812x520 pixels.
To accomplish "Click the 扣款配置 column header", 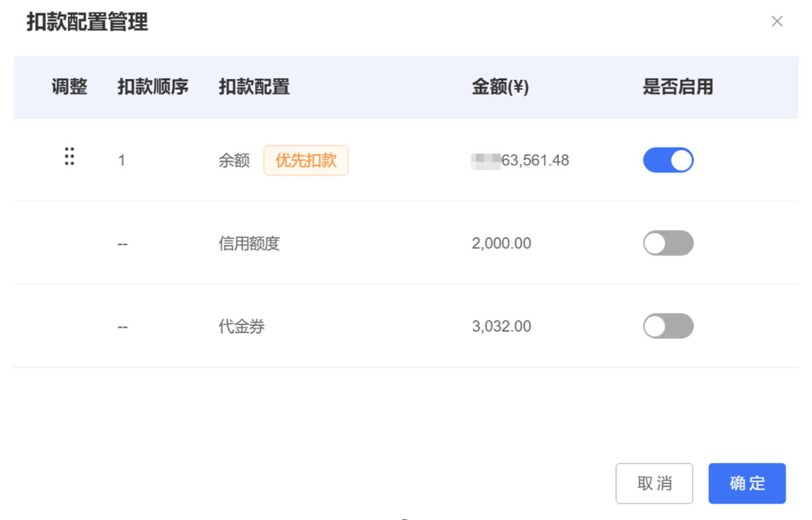I will (x=254, y=87).
